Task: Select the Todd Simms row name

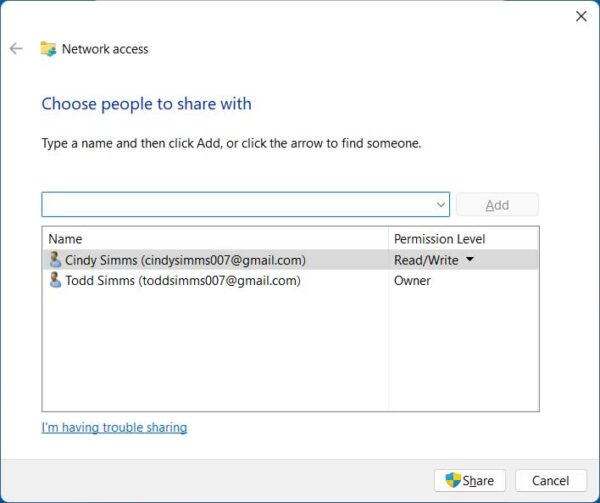Action: 182,281
